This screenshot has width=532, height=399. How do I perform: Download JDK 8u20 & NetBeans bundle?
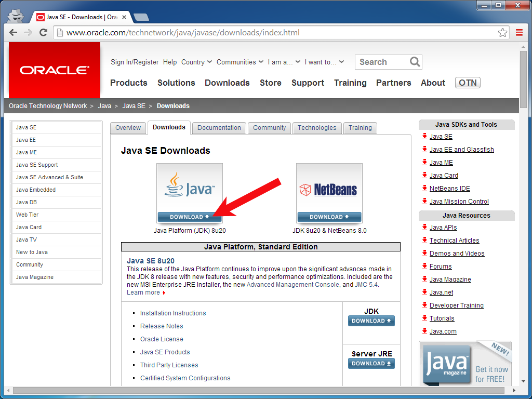[329, 217]
